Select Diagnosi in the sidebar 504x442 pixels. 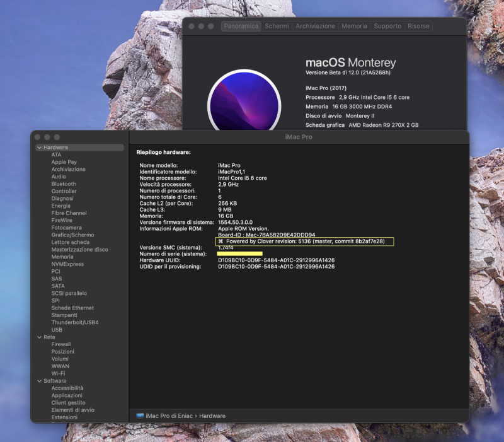[62, 199]
